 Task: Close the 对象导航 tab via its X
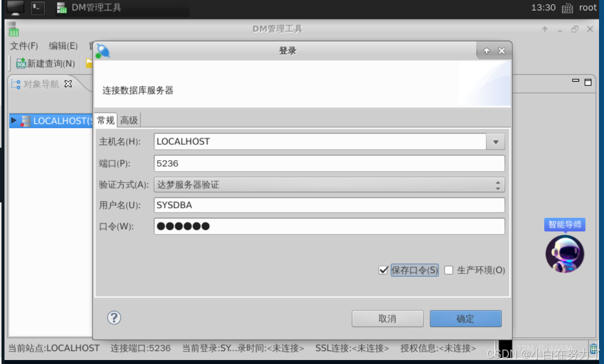(68, 84)
